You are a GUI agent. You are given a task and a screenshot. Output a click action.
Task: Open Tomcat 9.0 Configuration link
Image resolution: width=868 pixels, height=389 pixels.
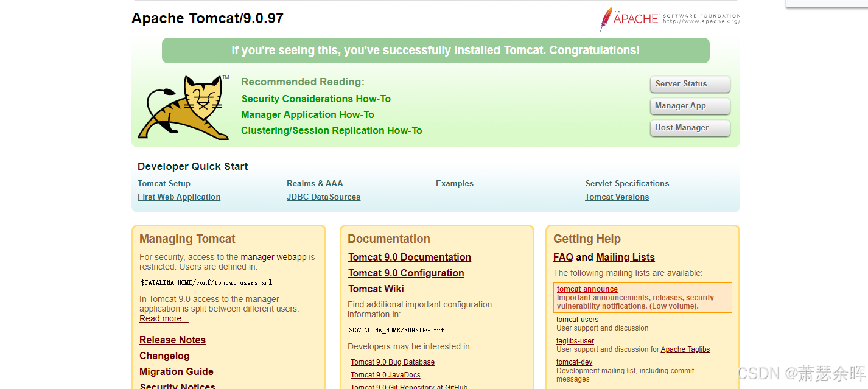click(406, 273)
